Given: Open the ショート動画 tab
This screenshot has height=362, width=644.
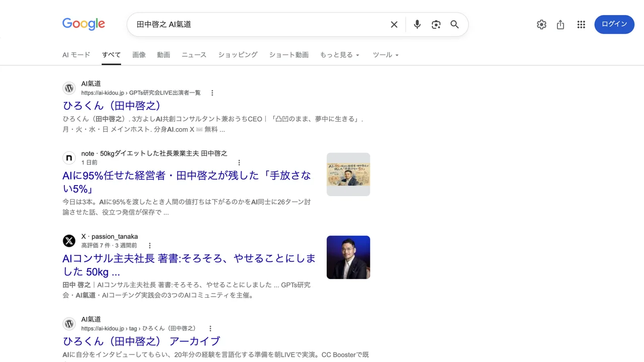Looking at the screenshot, I should [x=289, y=55].
